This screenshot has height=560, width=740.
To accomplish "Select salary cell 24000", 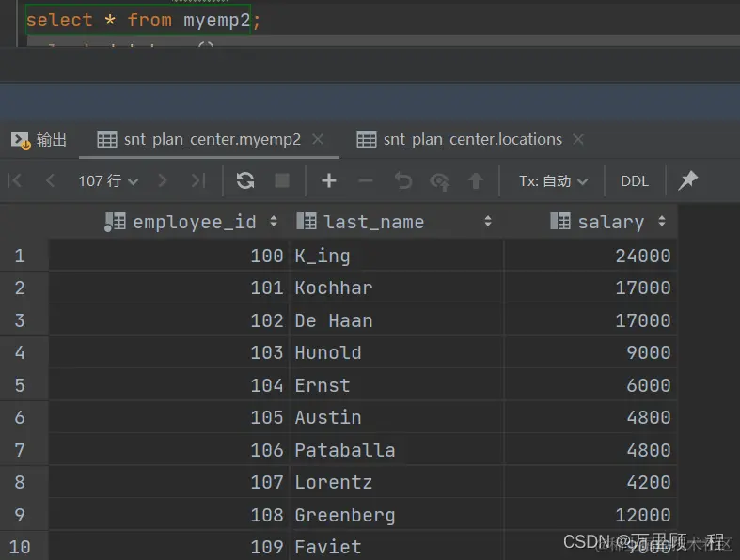I will pyautogui.click(x=590, y=256).
